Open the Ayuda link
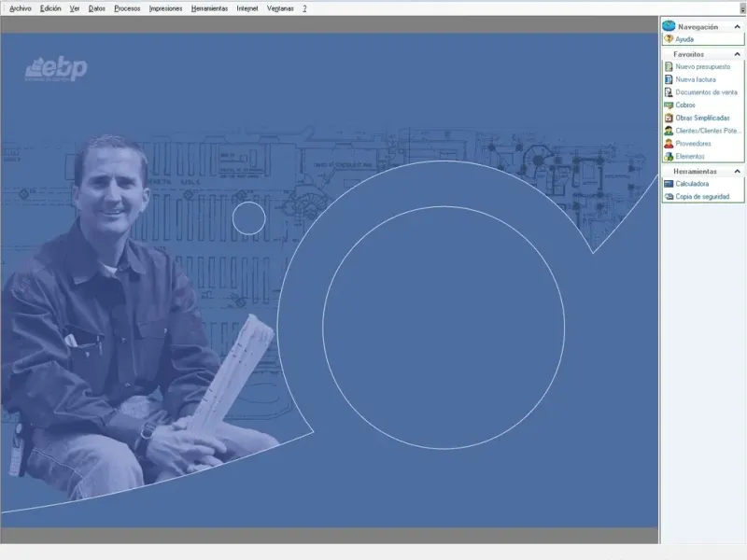 coord(684,39)
